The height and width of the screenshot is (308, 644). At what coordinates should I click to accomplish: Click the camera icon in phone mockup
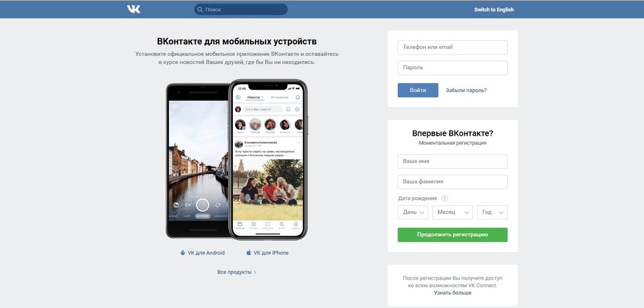pos(238,97)
